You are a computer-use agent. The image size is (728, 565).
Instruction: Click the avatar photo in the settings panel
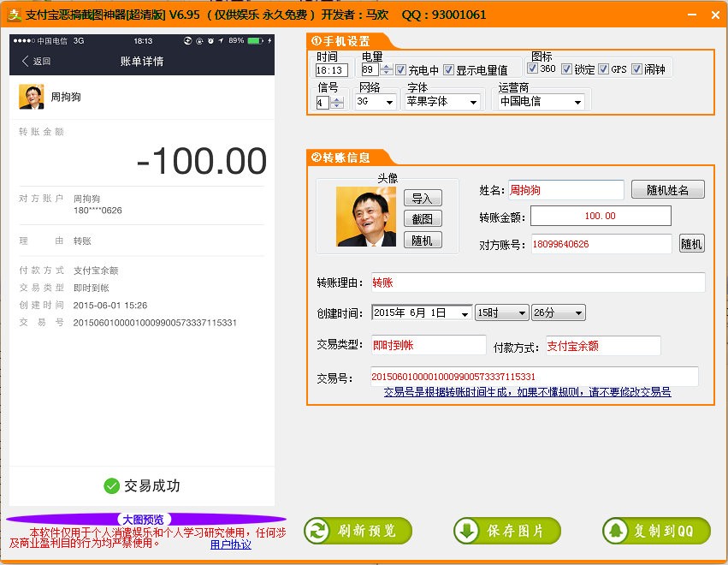click(x=366, y=217)
